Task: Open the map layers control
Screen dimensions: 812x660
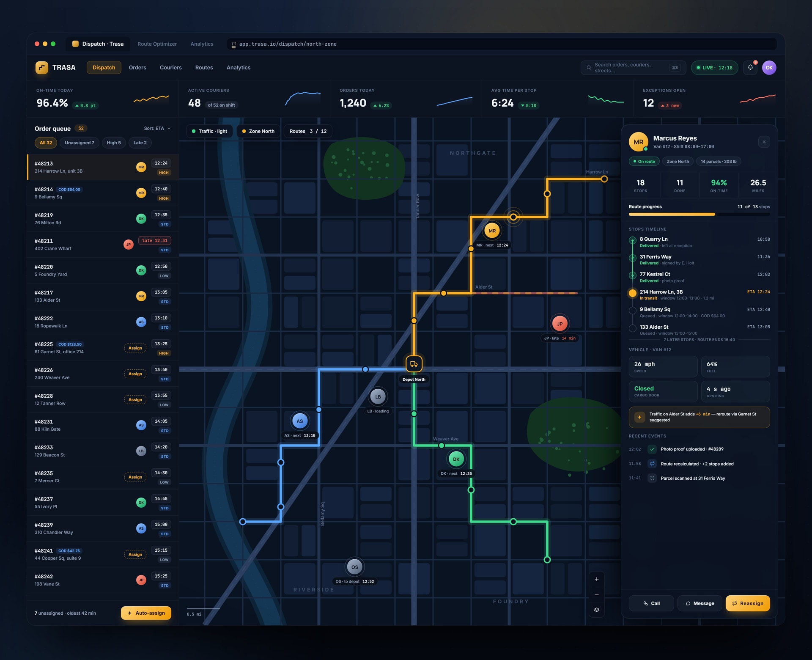Action: (x=597, y=610)
